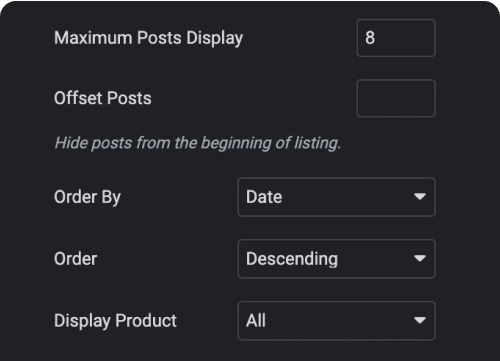Click the All value in Display Product

click(256, 321)
